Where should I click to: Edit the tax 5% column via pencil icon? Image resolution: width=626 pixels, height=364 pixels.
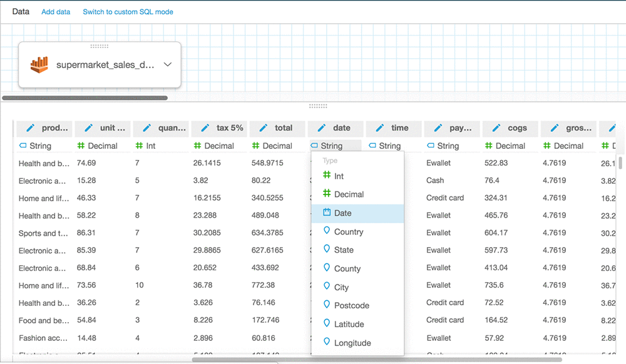[x=205, y=128]
